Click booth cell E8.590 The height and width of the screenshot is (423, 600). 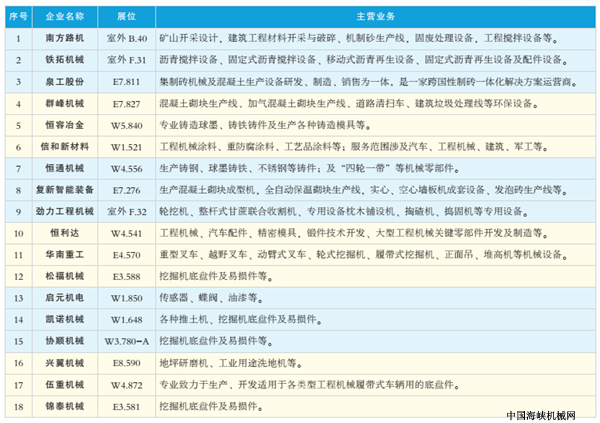(x=127, y=363)
